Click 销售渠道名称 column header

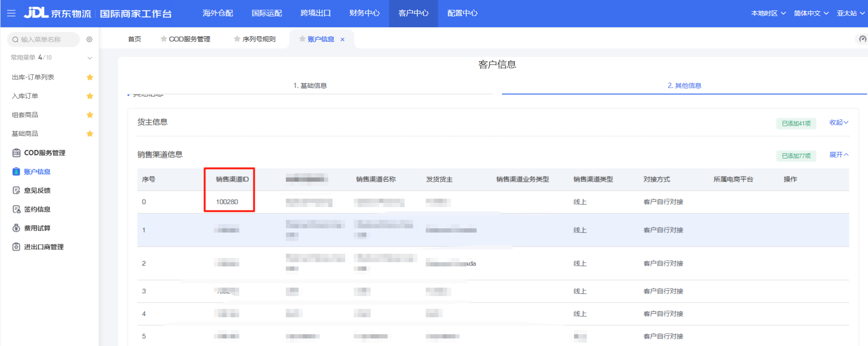tap(376, 179)
